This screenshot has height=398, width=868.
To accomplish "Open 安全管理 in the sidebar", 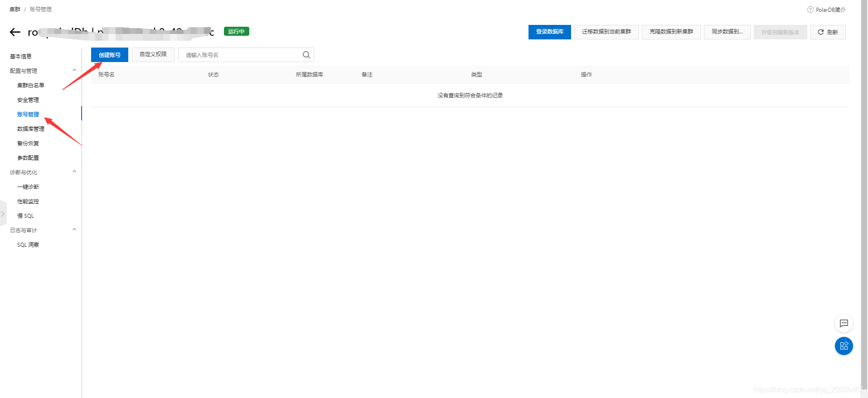I will [x=28, y=100].
